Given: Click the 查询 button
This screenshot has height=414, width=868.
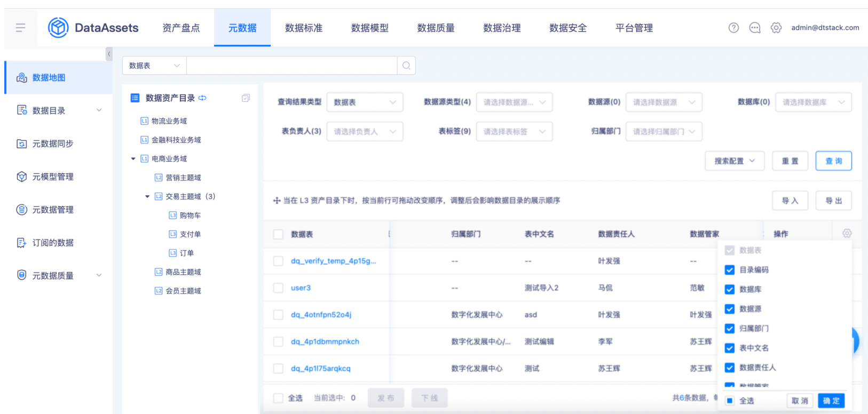Looking at the screenshot, I should tap(833, 161).
